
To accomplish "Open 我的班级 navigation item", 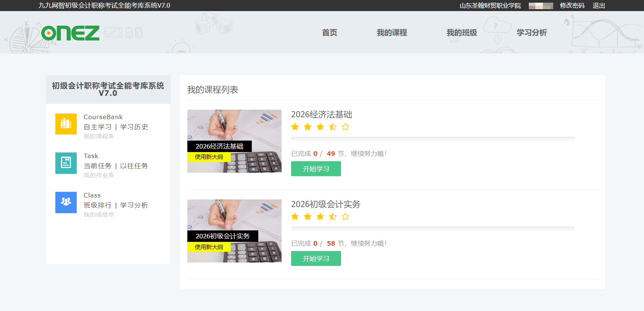I will (x=462, y=33).
